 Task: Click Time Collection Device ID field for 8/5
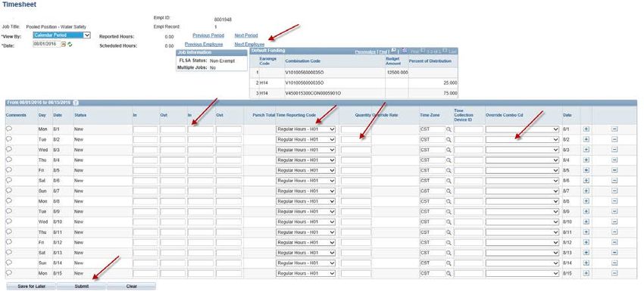click(469, 170)
